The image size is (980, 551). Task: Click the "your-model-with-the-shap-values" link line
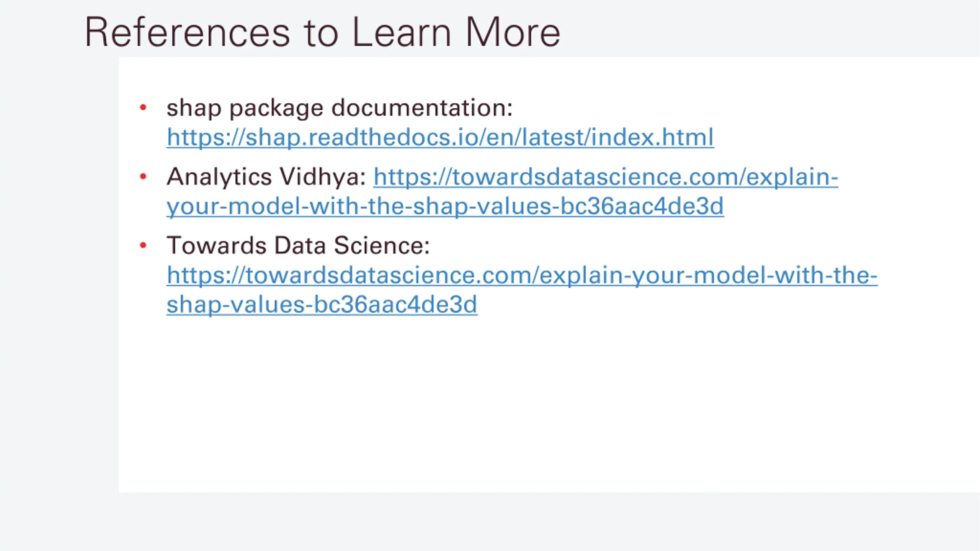pos(445,206)
